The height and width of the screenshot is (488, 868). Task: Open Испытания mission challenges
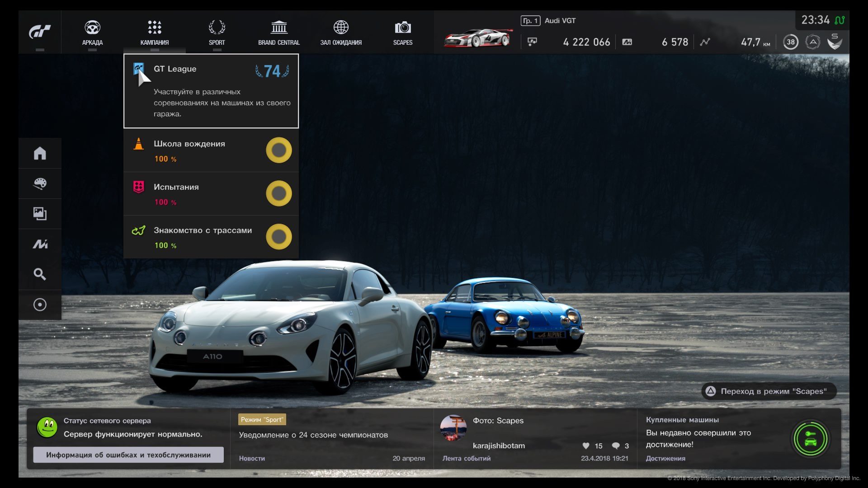point(211,194)
